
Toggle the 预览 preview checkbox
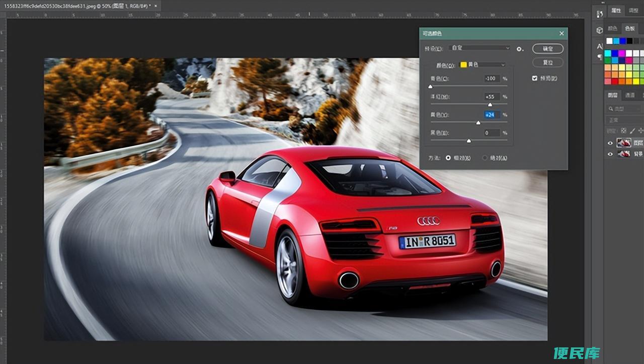(x=535, y=78)
